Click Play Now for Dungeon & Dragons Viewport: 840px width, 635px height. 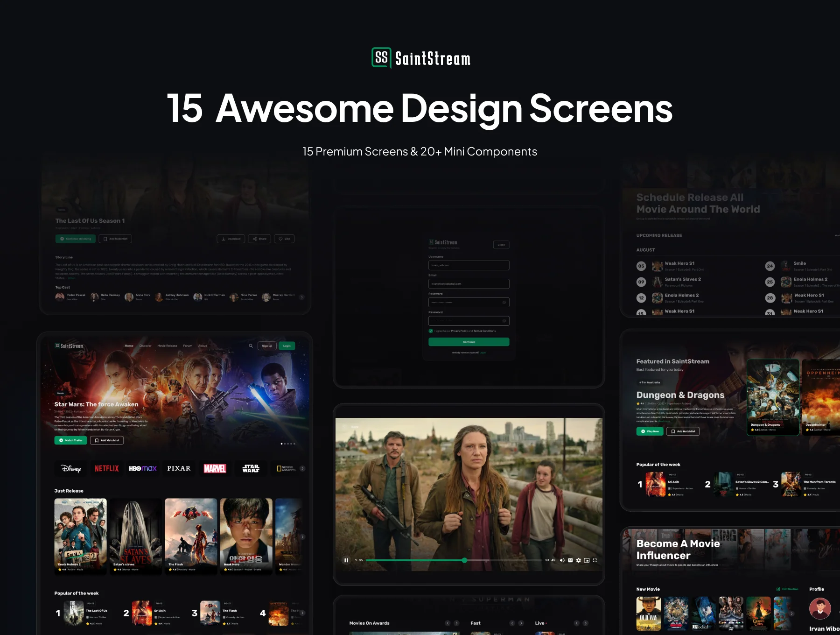pos(650,431)
